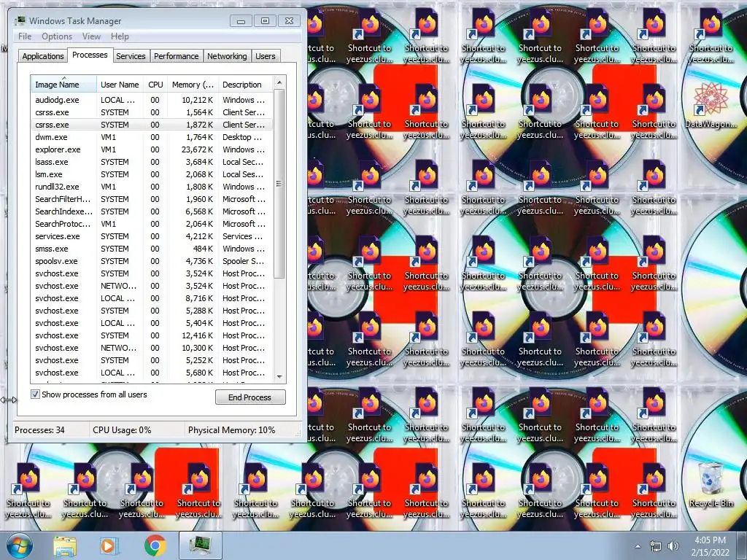
Task: Select the audiodg.exe process row
Action: point(152,100)
